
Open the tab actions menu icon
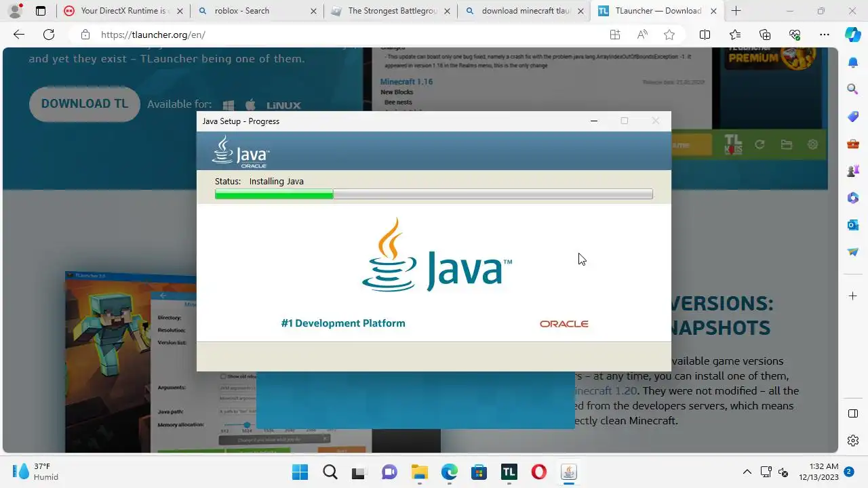pyautogui.click(x=41, y=11)
